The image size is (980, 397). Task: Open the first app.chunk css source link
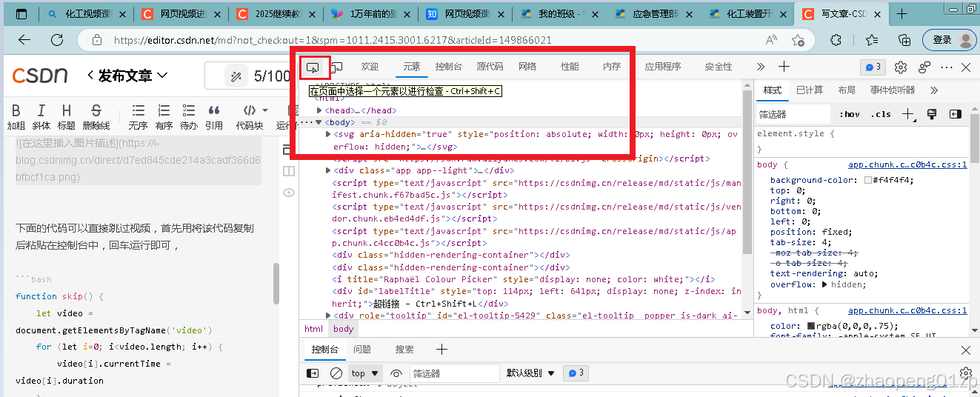[x=907, y=165]
